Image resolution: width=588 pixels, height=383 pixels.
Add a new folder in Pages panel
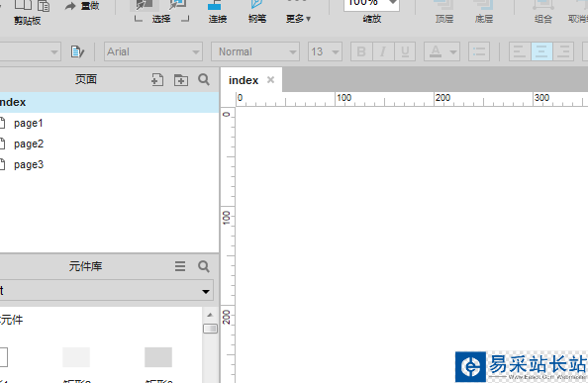(x=181, y=80)
